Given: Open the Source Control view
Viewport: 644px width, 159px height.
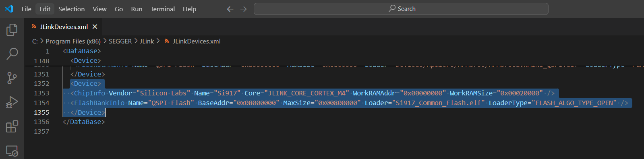Looking at the screenshot, I should pos(12,78).
